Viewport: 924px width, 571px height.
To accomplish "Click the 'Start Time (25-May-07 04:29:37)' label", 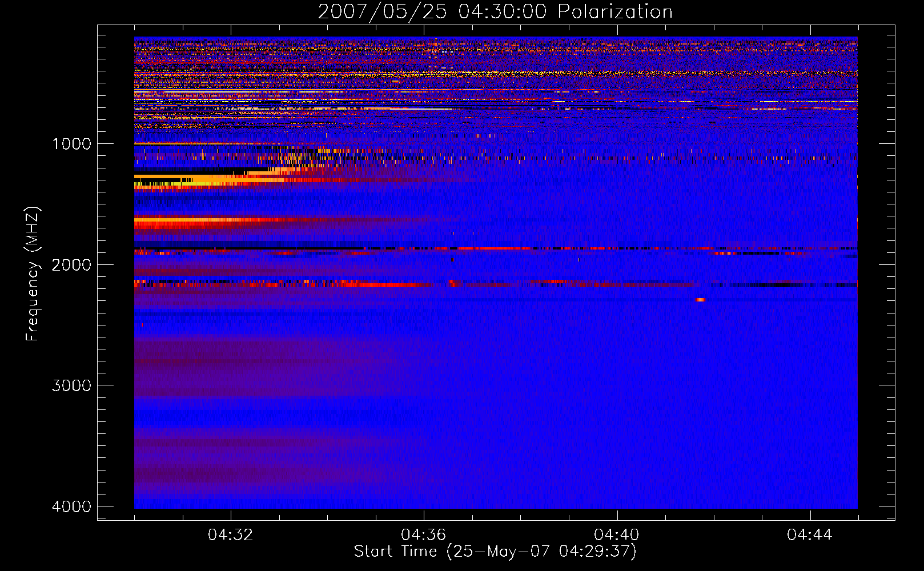I will point(495,552).
